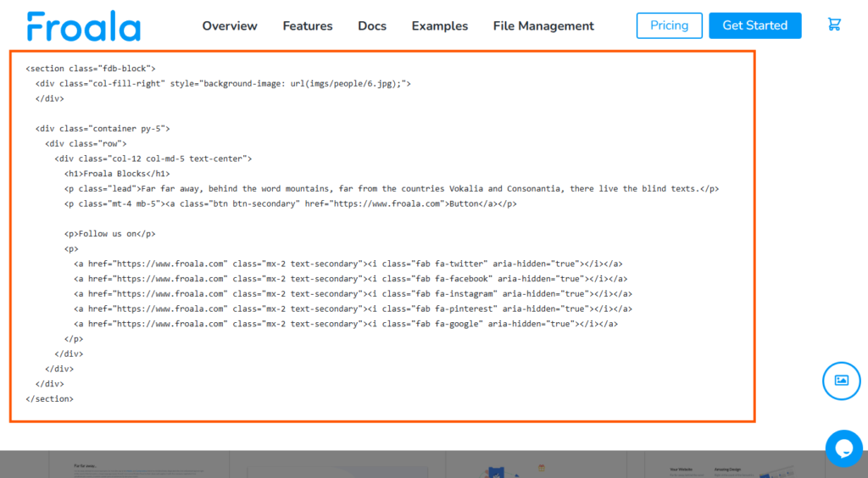The height and width of the screenshot is (478, 868).
Task: Click the Get Started button
Action: (755, 25)
